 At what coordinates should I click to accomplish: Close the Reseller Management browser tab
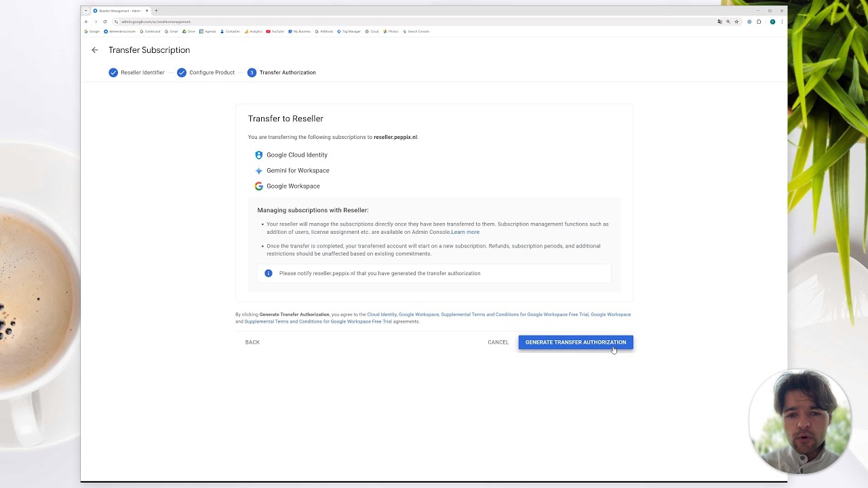(x=146, y=11)
